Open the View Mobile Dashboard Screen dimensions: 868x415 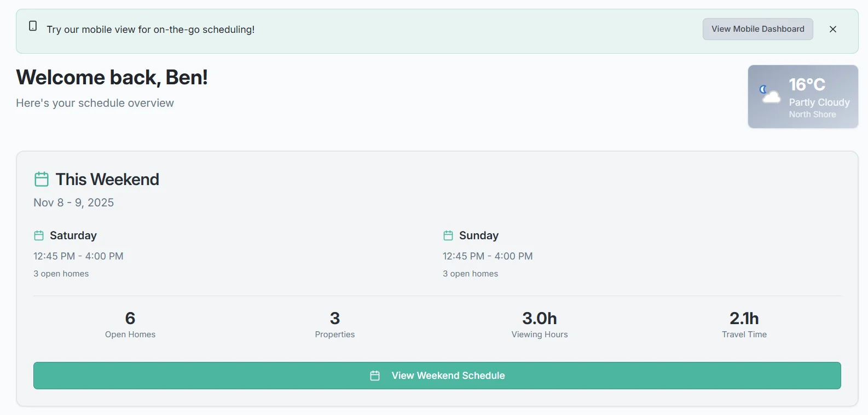[757, 28]
